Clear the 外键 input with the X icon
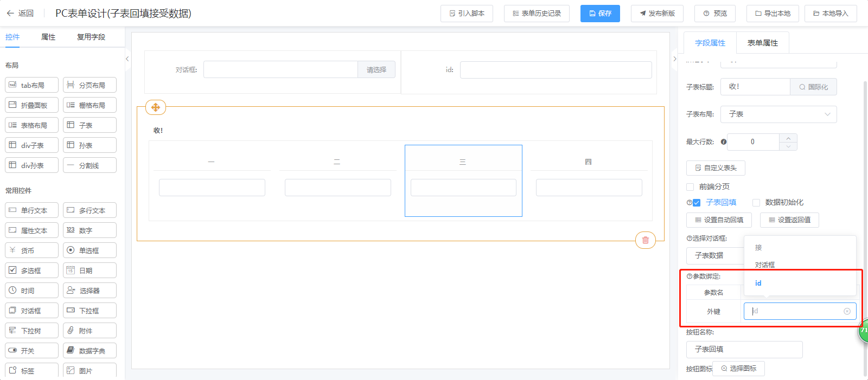 click(847, 311)
